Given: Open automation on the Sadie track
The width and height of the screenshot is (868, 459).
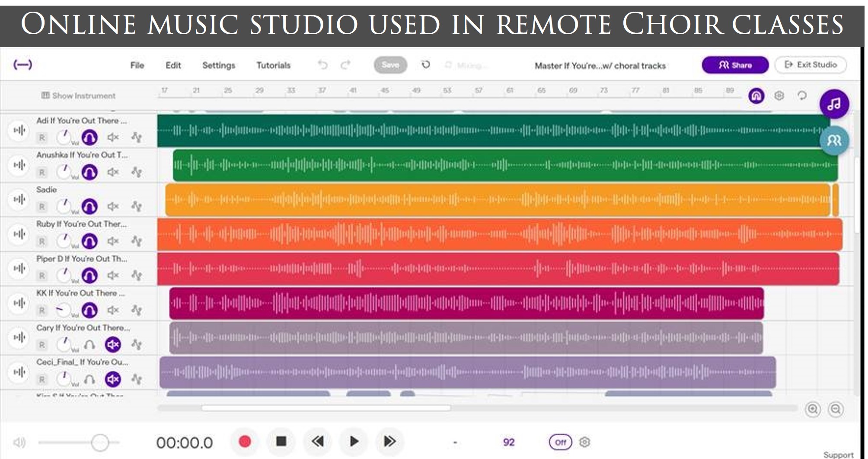Looking at the screenshot, I should click(137, 207).
